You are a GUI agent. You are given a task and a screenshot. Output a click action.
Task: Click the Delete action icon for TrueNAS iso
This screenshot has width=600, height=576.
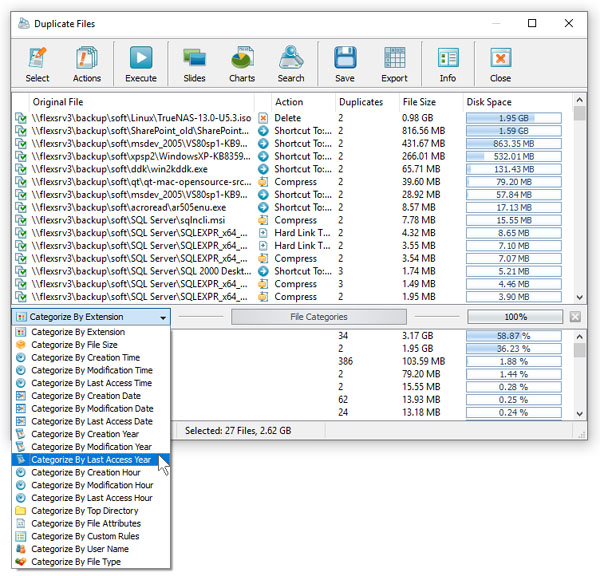point(263,118)
